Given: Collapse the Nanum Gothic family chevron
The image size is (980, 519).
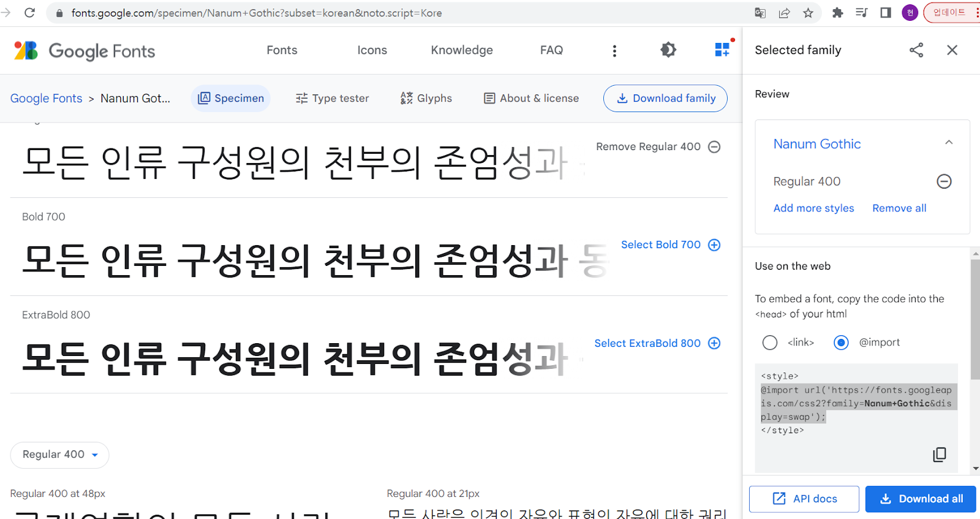Looking at the screenshot, I should click(x=949, y=143).
